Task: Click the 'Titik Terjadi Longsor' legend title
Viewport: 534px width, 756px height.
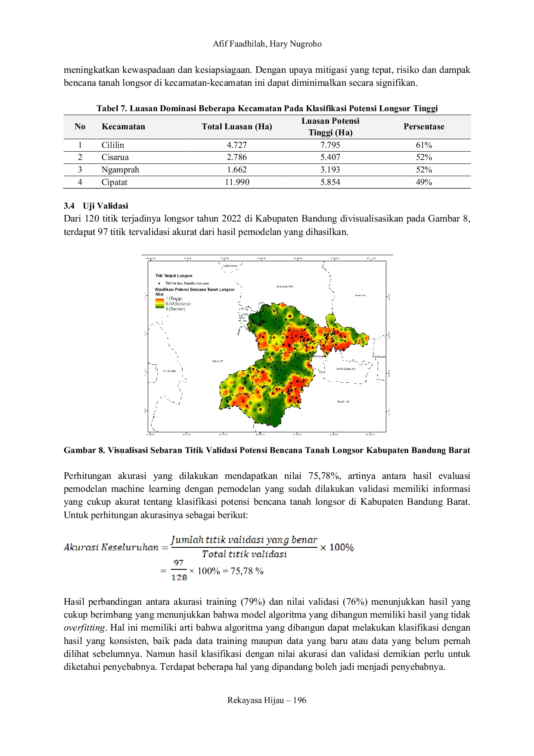Action: pyautogui.click(x=174, y=275)
